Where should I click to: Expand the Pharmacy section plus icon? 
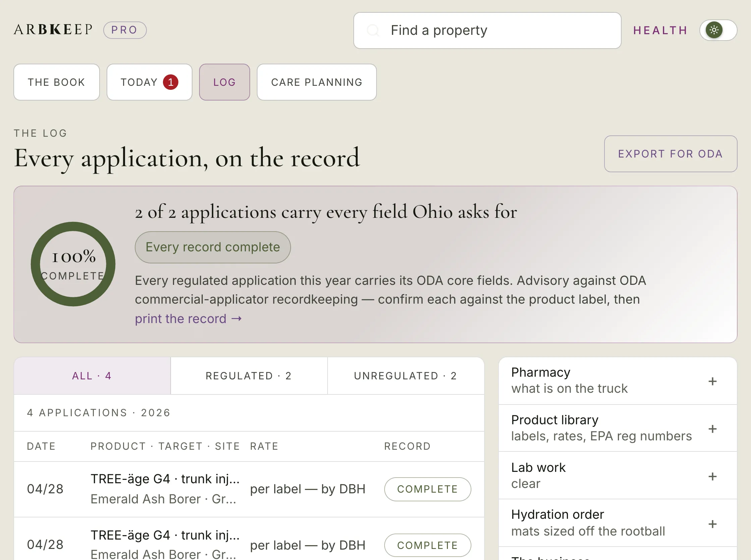[712, 381]
